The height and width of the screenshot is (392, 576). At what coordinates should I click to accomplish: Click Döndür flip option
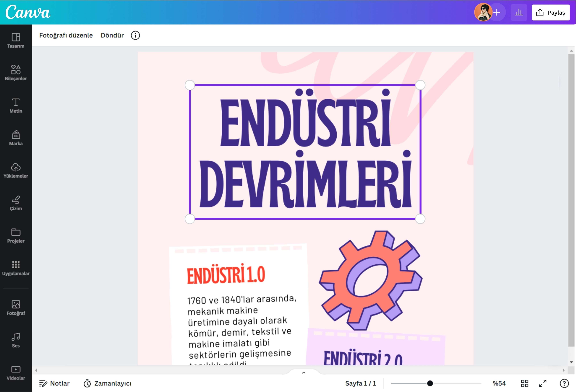click(x=112, y=35)
